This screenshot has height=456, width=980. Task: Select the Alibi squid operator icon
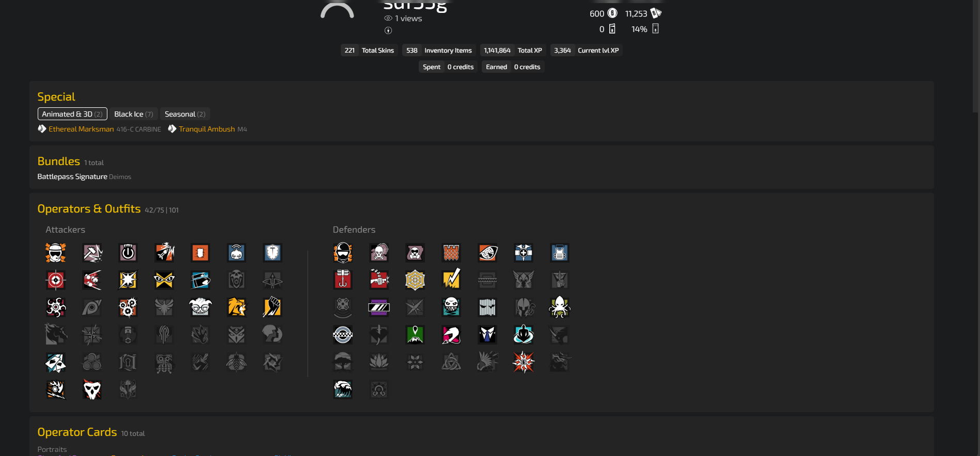pos(560,307)
